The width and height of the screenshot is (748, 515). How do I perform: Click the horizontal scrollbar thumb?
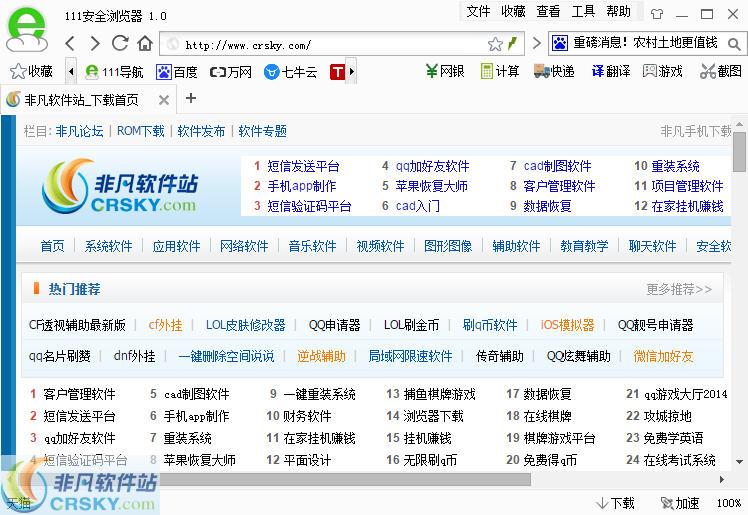click(345, 479)
